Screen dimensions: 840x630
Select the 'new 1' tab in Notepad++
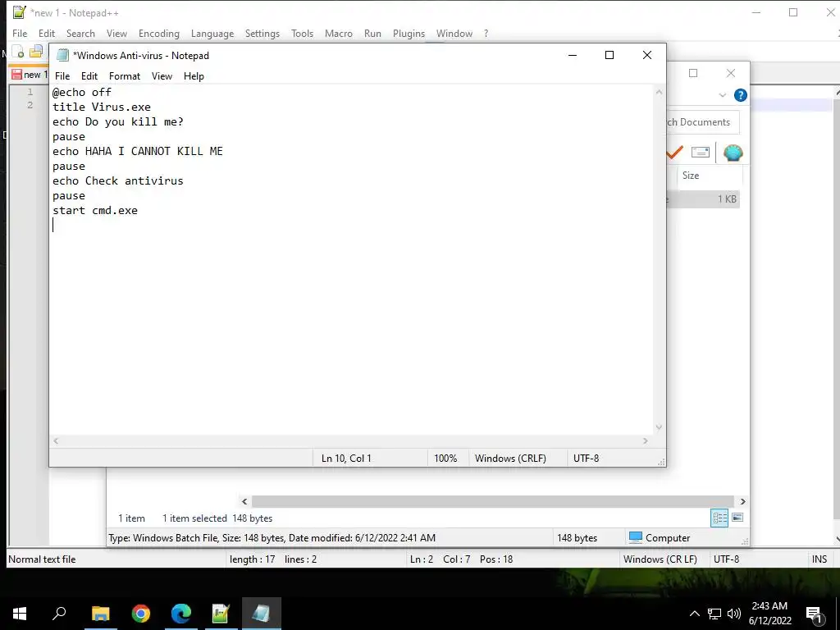(30, 75)
